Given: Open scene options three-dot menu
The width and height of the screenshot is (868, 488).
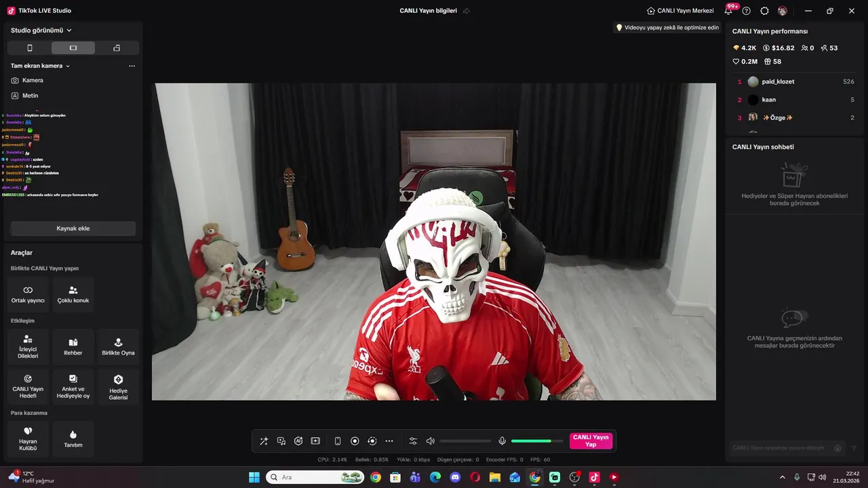Looking at the screenshot, I should [132, 66].
